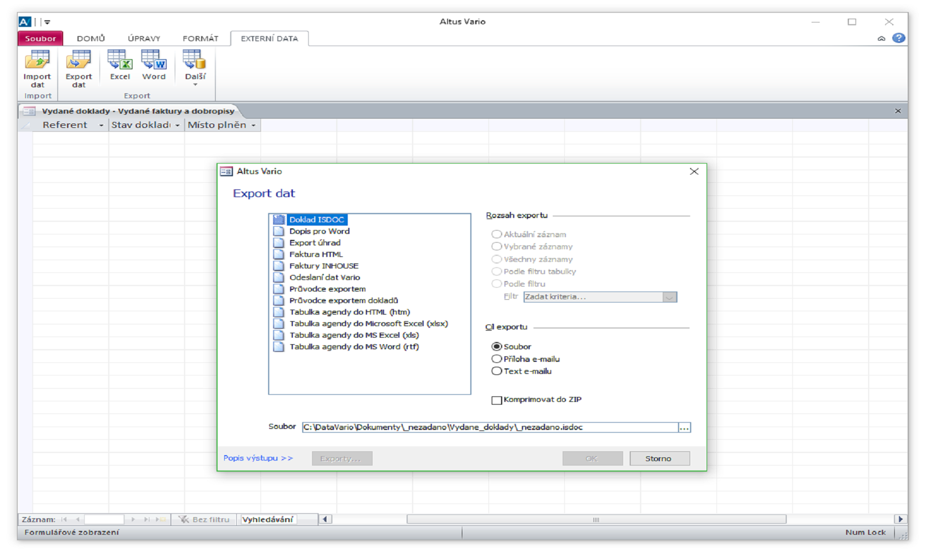Open the Stav dokladu column dropdown

tap(177, 125)
